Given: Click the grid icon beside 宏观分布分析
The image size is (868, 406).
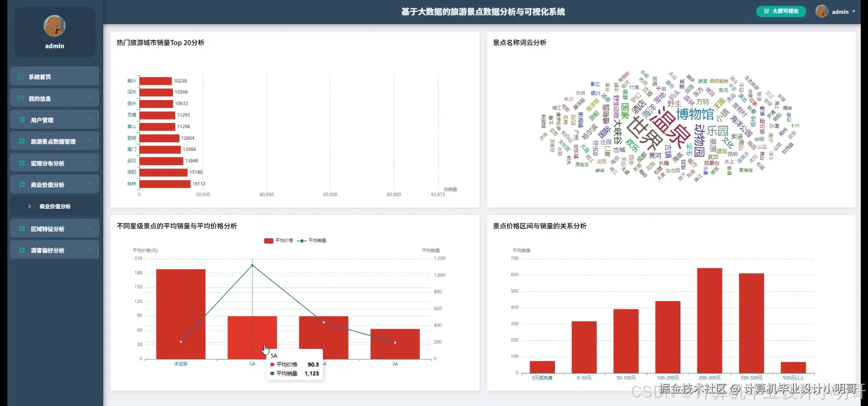Looking at the screenshot, I should [x=22, y=163].
